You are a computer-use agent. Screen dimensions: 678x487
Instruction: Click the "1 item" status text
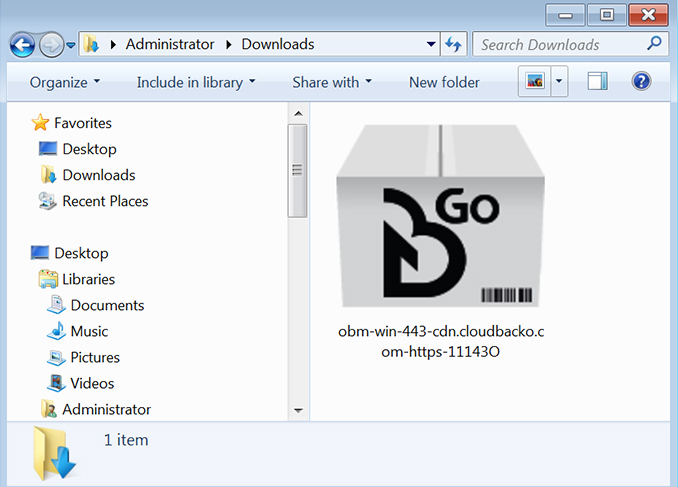126,440
